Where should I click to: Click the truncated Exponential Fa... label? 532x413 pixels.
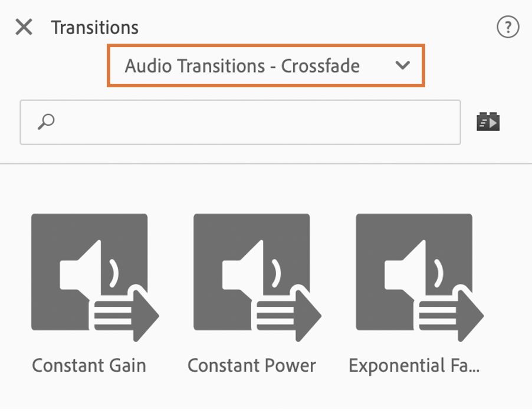point(414,366)
